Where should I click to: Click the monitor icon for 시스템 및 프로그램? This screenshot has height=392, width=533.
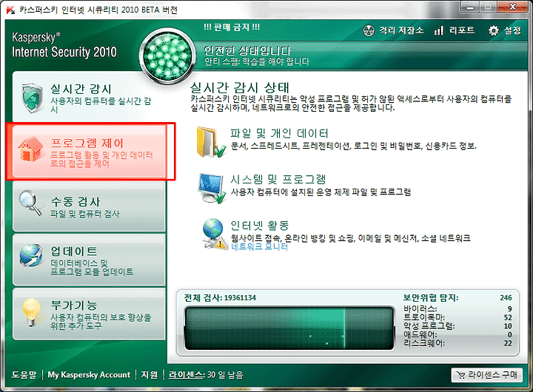[x=212, y=188]
